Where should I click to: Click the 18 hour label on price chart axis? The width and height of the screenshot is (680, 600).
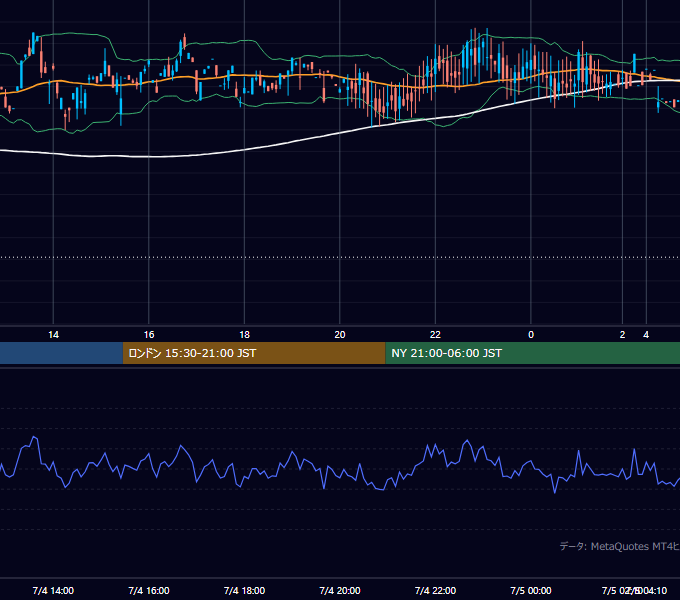(x=245, y=335)
